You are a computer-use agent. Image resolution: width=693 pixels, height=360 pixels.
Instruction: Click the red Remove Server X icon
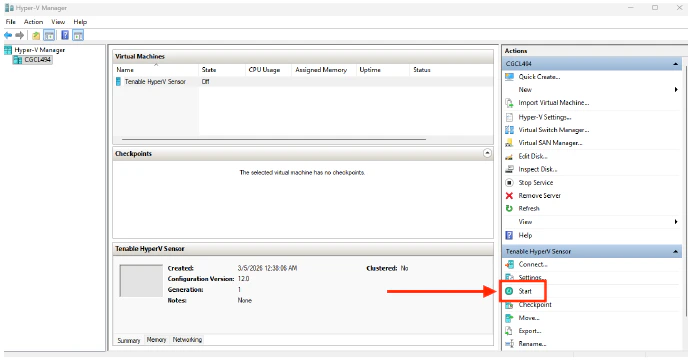coord(509,195)
